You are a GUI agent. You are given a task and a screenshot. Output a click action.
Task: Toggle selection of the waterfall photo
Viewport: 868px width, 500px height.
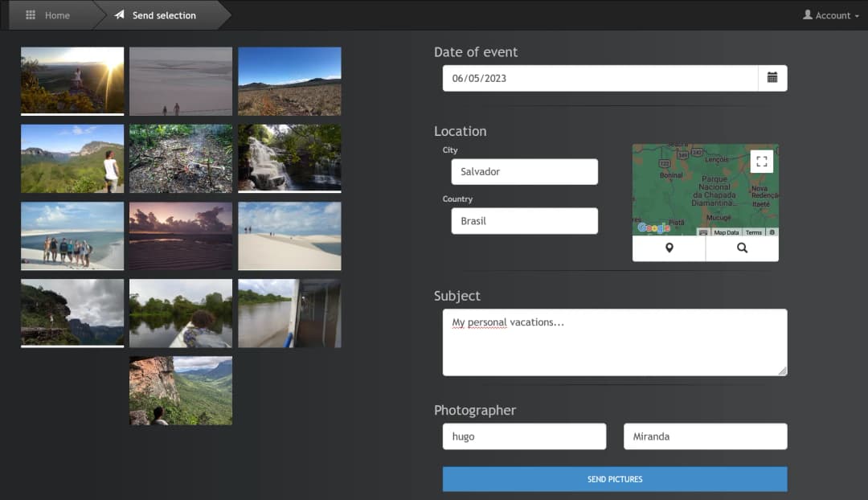point(289,158)
